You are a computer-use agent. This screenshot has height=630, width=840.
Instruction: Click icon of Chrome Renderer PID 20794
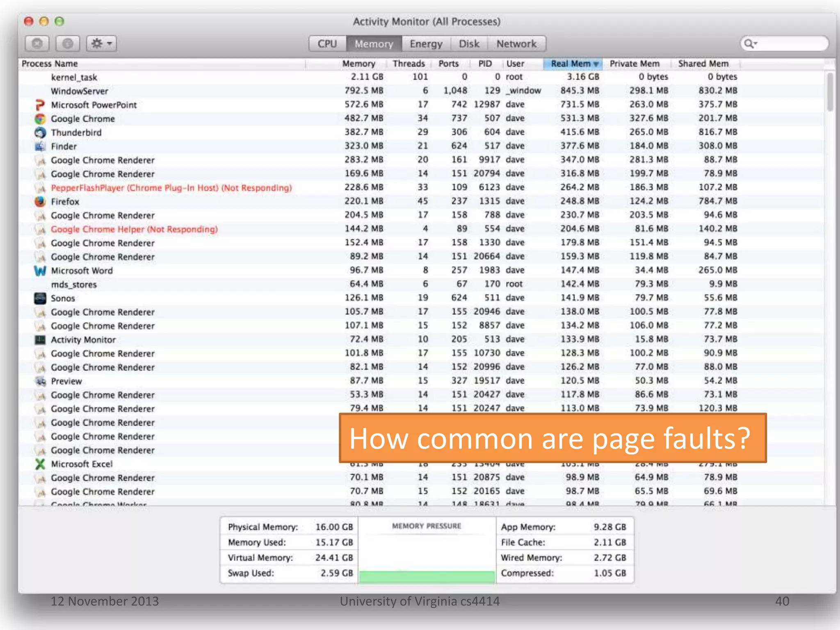40,174
